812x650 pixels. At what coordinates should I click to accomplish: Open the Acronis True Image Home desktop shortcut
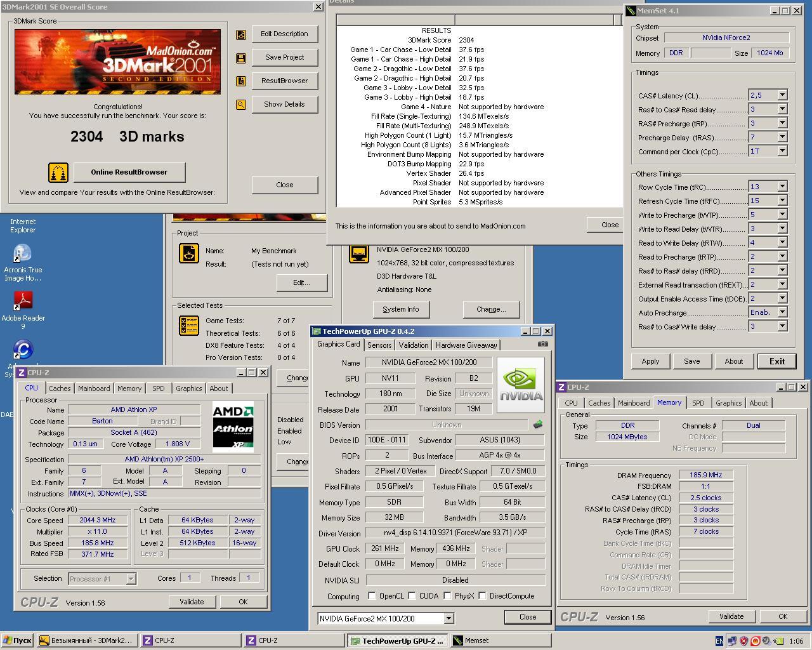(23, 263)
